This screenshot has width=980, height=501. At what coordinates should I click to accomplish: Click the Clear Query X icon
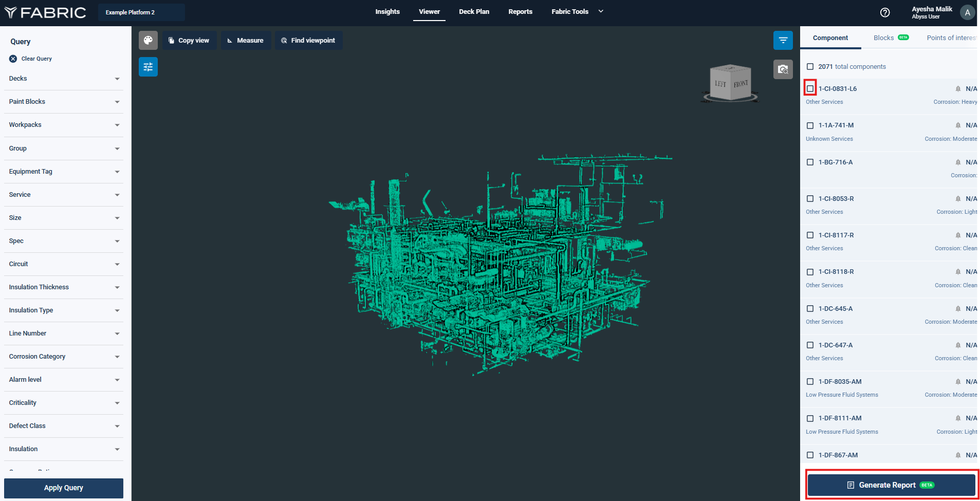pyautogui.click(x=13, y=59)
